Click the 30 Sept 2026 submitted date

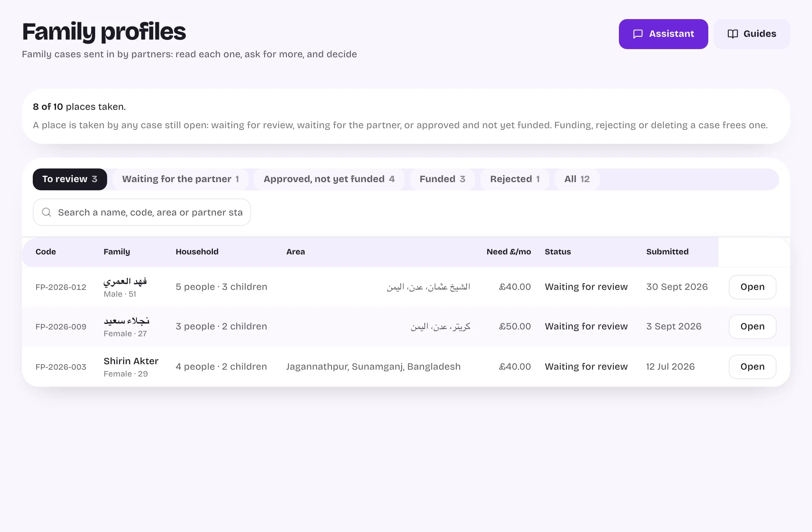point(677,287)
